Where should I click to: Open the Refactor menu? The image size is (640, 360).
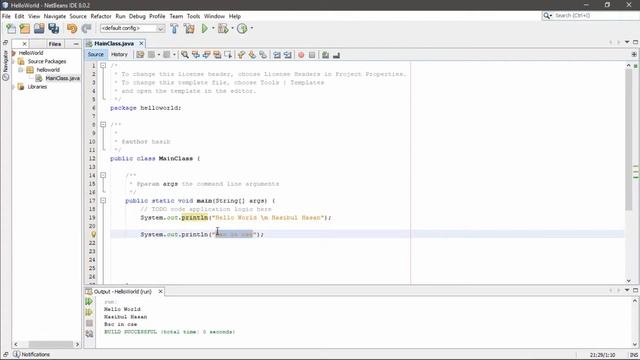[101, 16]
